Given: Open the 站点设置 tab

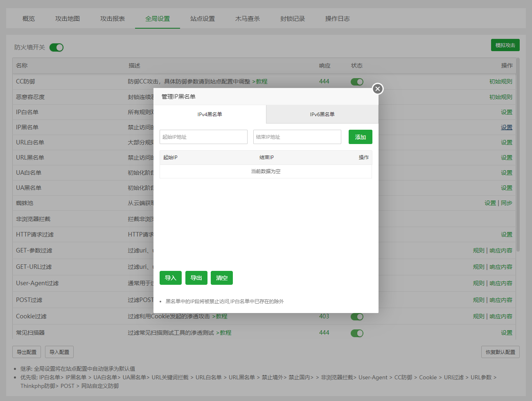Looking at the screenshot, I should pos(202,19).
